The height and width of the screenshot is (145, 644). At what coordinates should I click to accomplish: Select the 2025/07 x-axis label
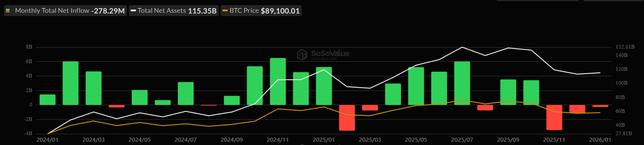462,140
